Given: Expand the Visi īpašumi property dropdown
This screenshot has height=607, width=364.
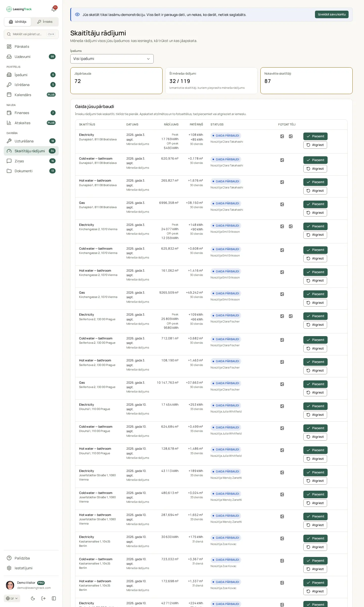Looking at the screenshot, I should (112, 59).
